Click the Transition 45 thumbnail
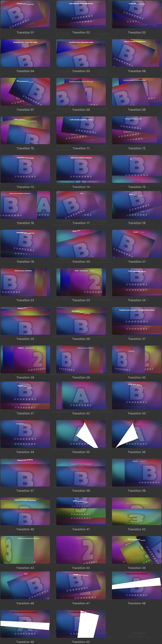The width and height of the screenshot is (162, 644). [x=137, y=550]
